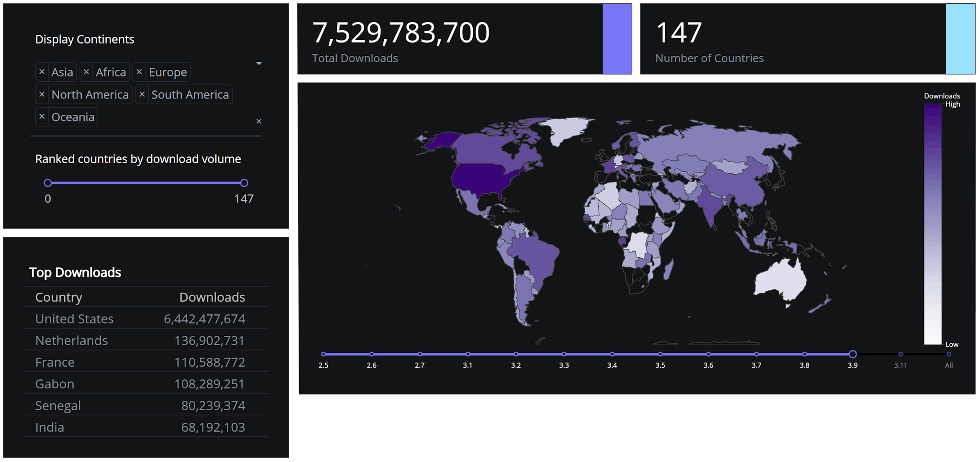
Task: Click the right handle near 147
Action: [244, 183]
